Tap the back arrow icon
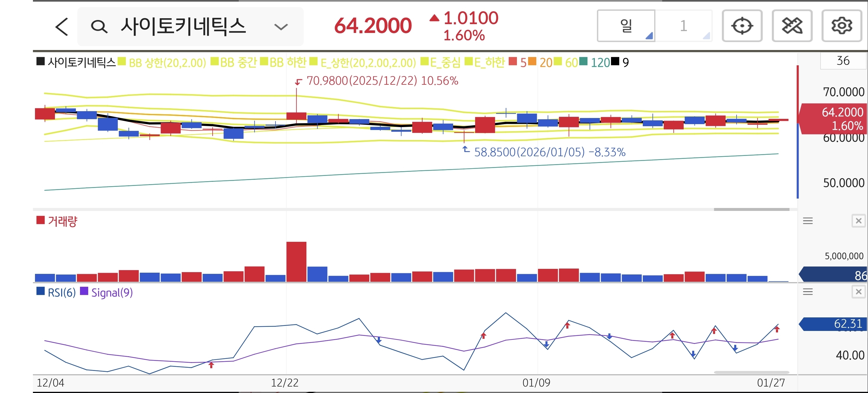Viewport: 868px width, 393px height. [62, 27]
